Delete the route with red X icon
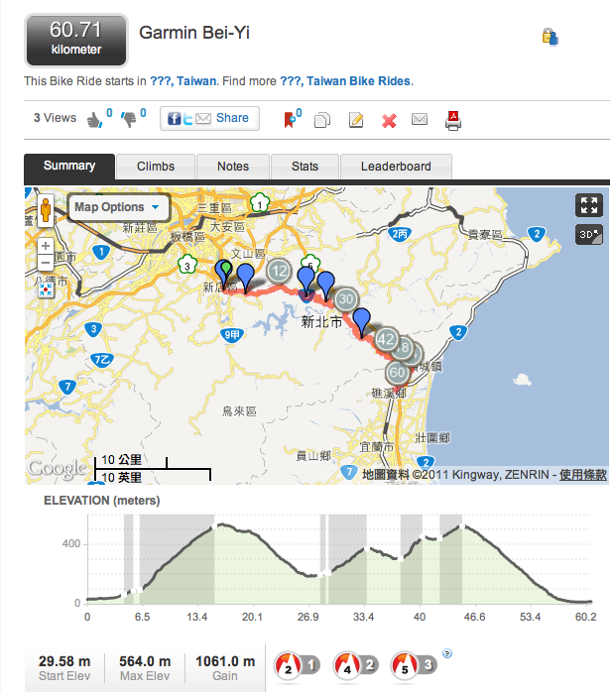Screen dimensions: 616x692 (x=389, y=120)
